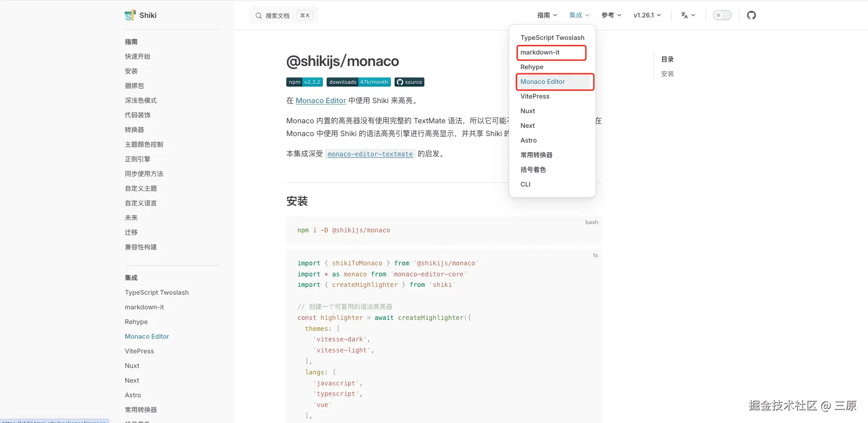Screen dimensions: 868x423
Task: Open Nuxt in sidebar
Action: [132, 366]
